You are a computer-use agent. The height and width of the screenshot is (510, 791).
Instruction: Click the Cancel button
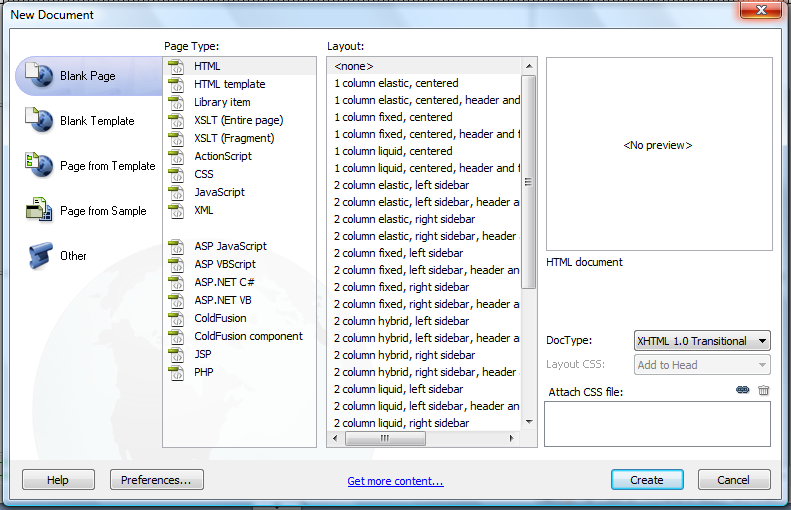[x=734, y=480]
